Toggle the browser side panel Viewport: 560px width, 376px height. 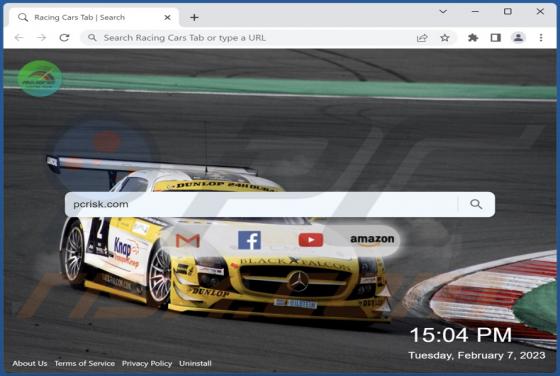pos(496,38)
